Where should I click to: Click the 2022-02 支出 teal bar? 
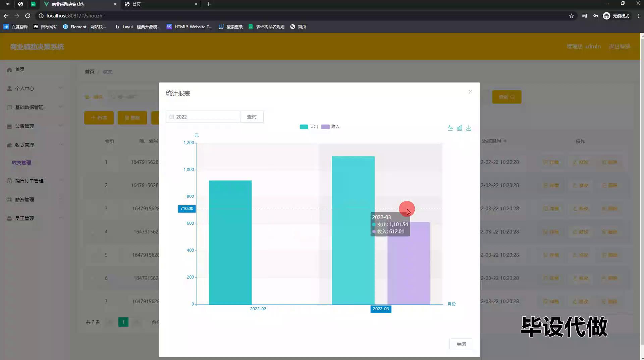(230, 242)
